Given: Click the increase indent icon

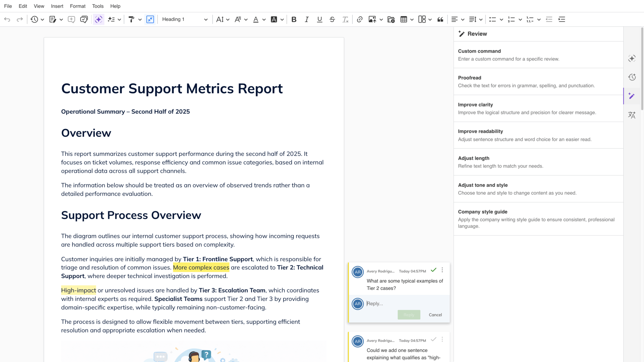Looking at the screenshot, I should 562,19.
